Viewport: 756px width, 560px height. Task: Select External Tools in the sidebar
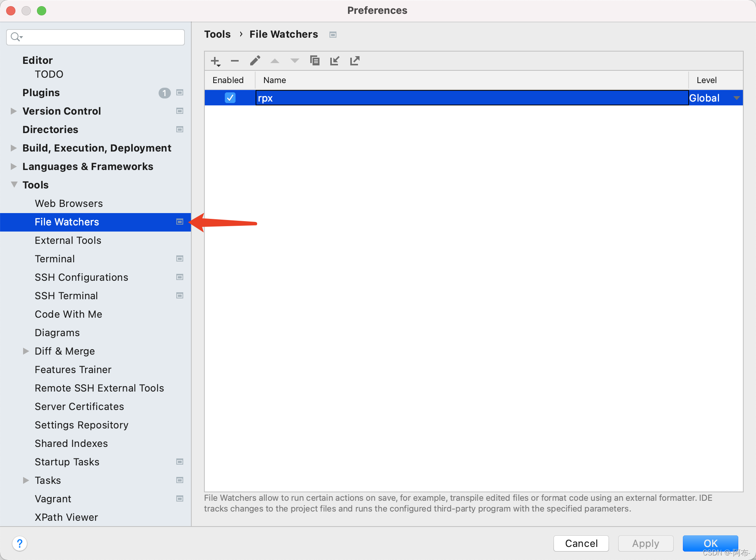pyautogui.click(x=68, y=240)
